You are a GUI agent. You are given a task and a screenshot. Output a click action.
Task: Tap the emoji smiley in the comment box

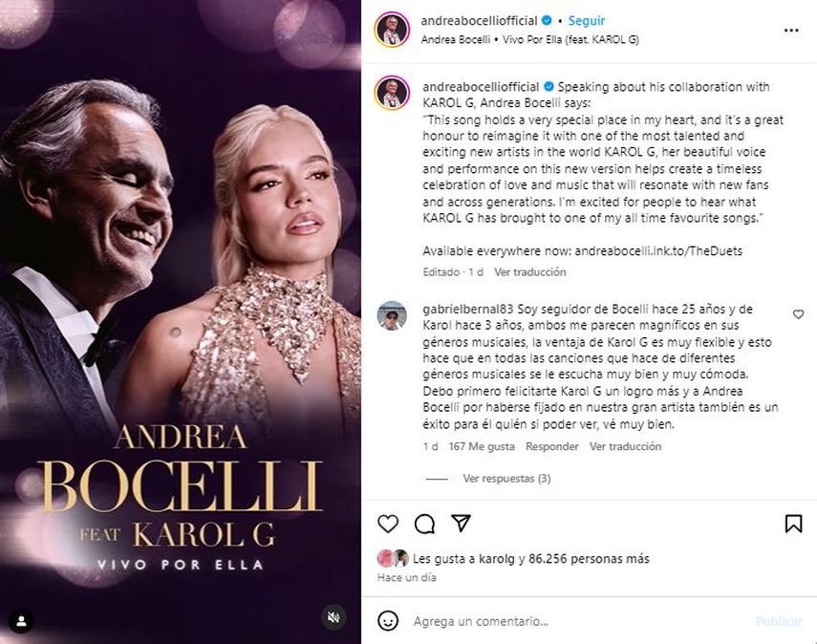pyautogui.click(x=386, y=620)
